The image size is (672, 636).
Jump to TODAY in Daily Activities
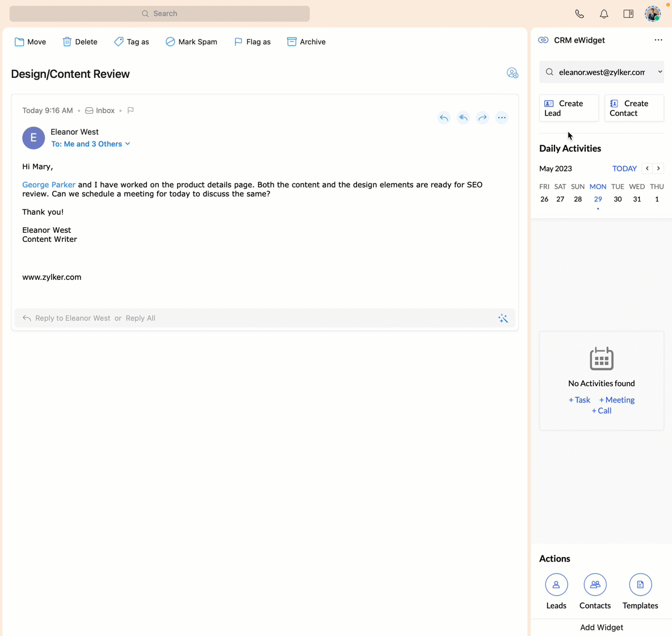point(624,169)
